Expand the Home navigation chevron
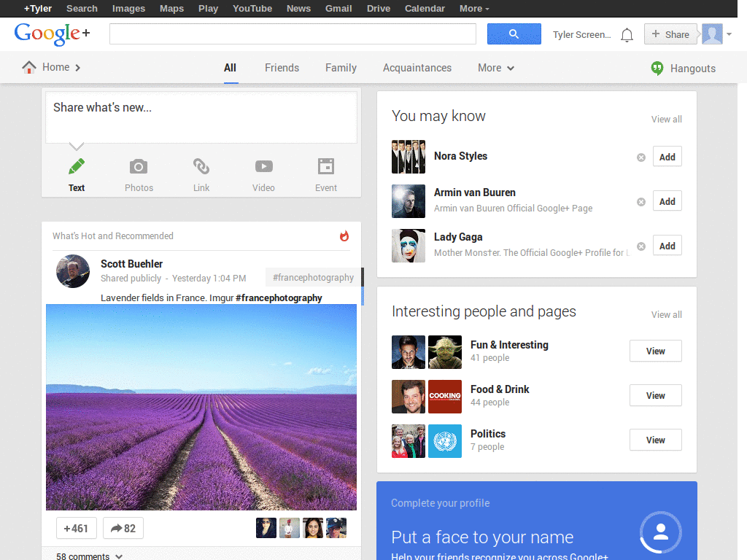The width and height of the screenshot is (747, 560). coord(77,68)
